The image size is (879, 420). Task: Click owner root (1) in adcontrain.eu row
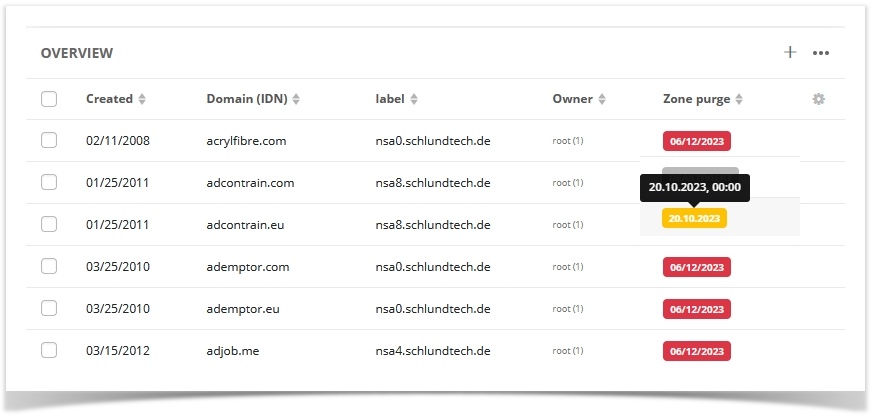click(x=567, y=225)
